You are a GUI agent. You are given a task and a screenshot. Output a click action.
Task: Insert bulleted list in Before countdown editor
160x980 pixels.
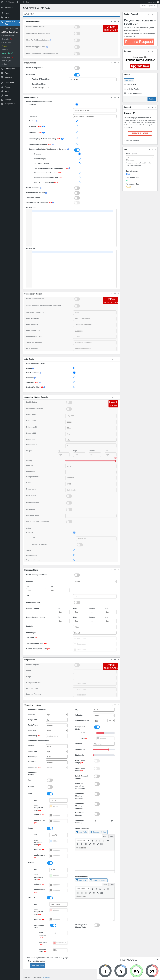[100, 841]
